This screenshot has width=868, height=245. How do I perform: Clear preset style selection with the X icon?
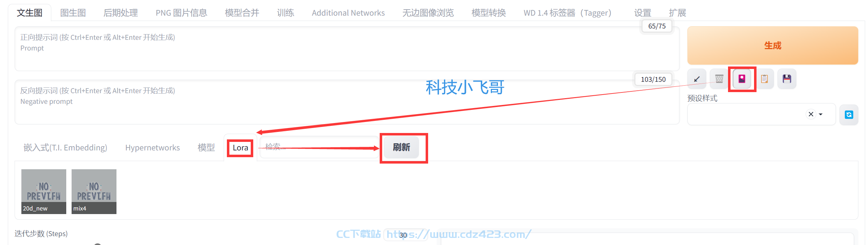pos(811,114)
